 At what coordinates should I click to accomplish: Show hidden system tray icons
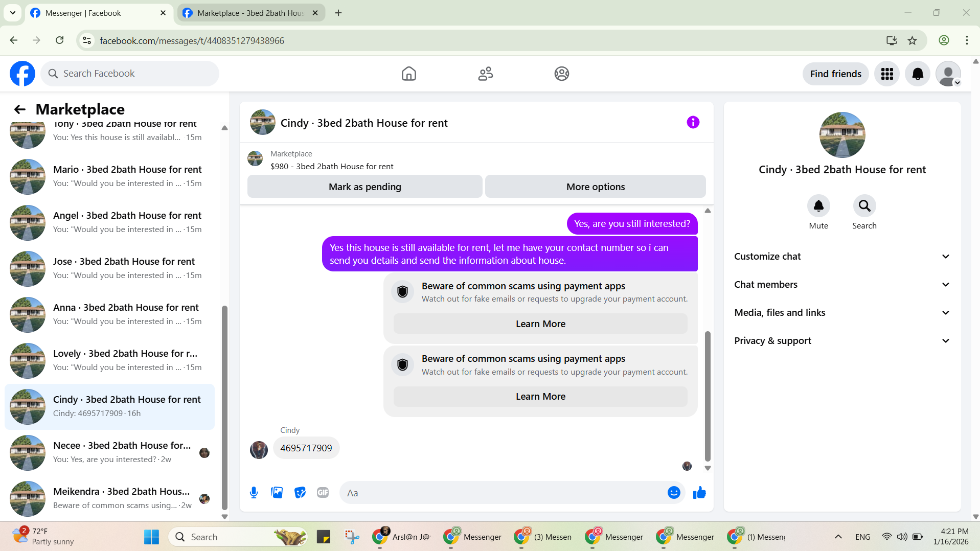[838, 537]
